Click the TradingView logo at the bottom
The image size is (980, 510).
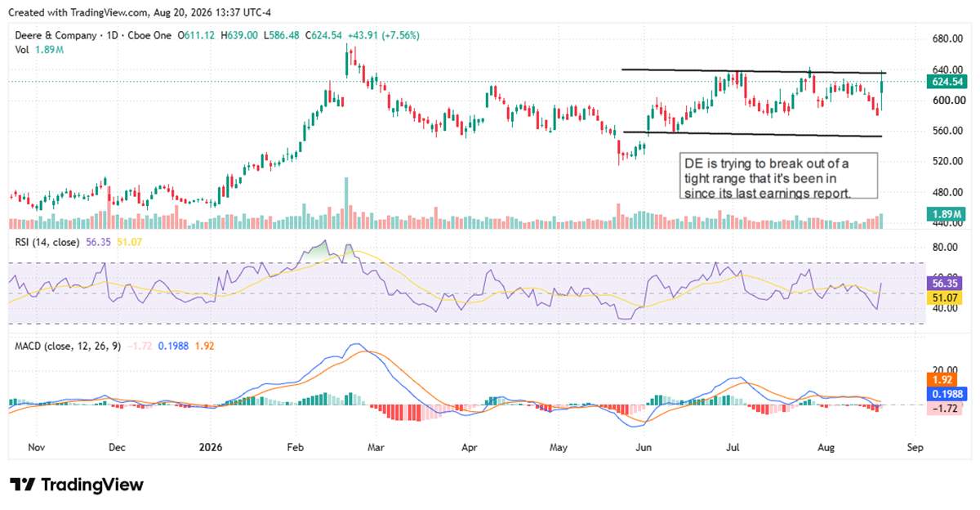tap(77, 484)
